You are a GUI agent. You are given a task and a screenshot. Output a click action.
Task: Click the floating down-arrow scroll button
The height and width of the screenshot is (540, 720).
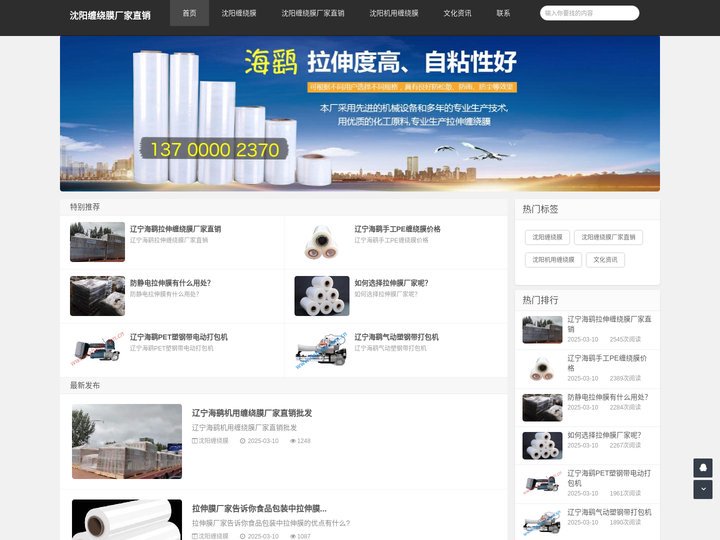point(703,489)
